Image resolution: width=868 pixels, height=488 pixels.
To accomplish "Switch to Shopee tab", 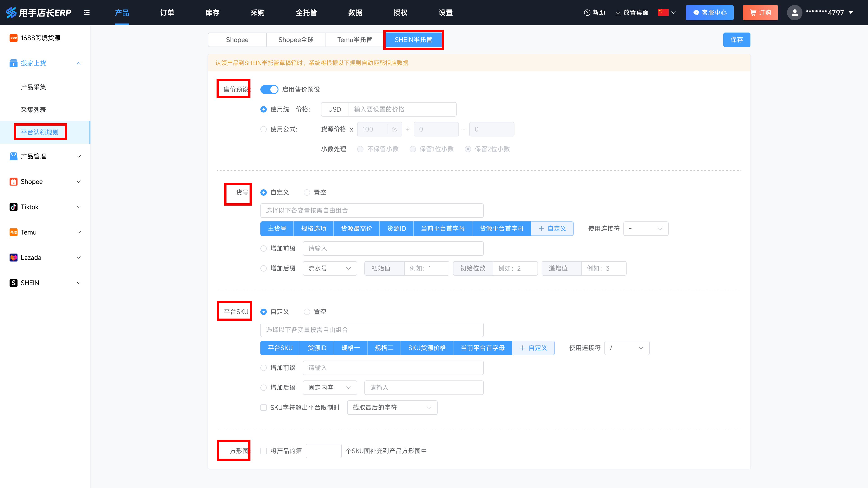I will 237,40.
